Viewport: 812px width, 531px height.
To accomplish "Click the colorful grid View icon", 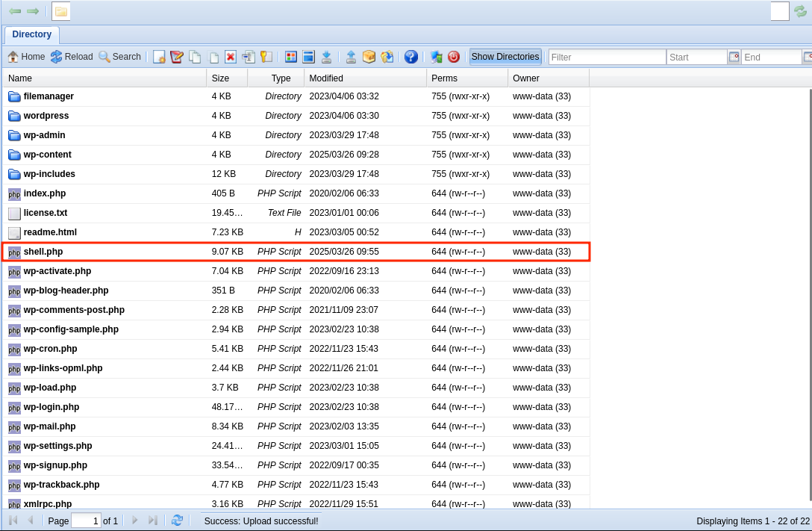I will click(291, 57).
